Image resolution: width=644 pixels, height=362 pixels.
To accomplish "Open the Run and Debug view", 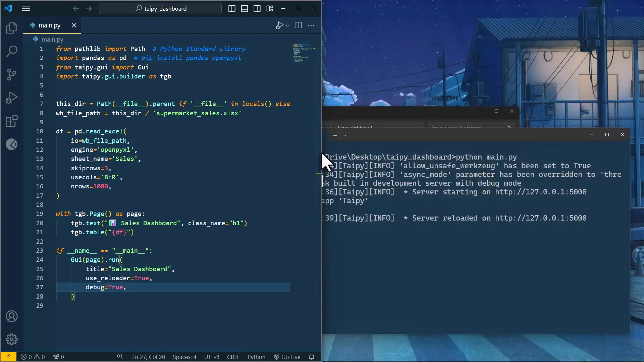I will [x=11, y=98].
